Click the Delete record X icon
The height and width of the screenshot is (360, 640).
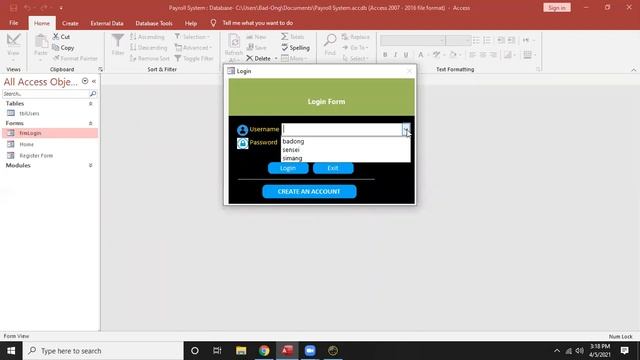point(249,58)
